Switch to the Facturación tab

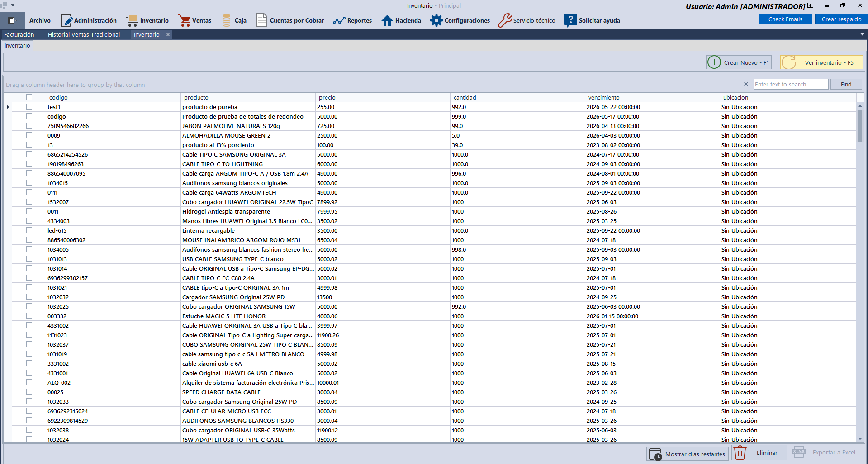[x=19, y=34]
